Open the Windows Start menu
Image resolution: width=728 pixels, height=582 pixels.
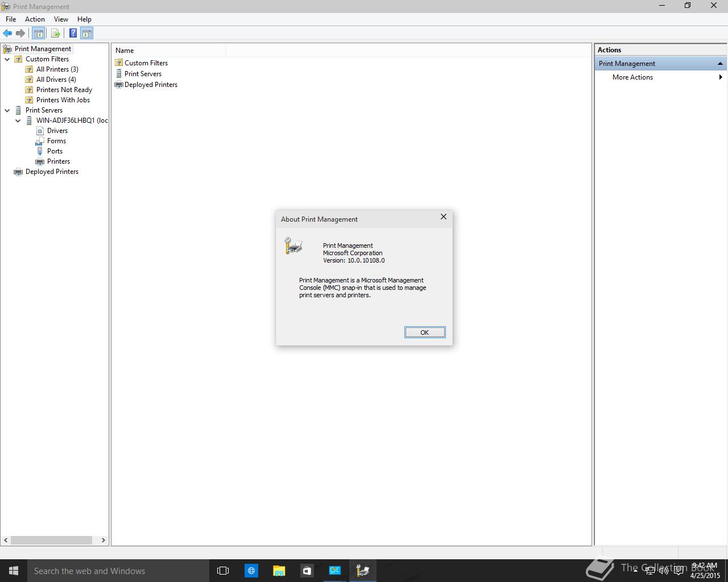14,571
